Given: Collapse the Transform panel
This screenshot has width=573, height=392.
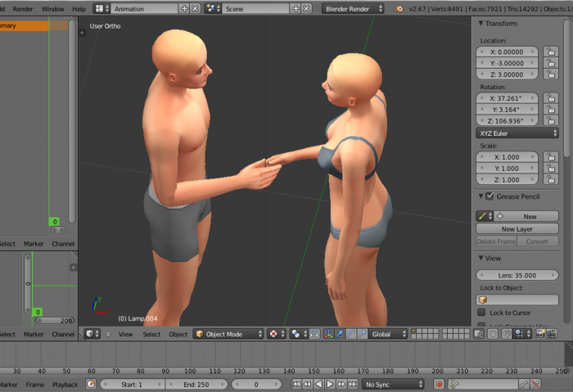Looking at the screenshot, I should (x=481, y=24).
